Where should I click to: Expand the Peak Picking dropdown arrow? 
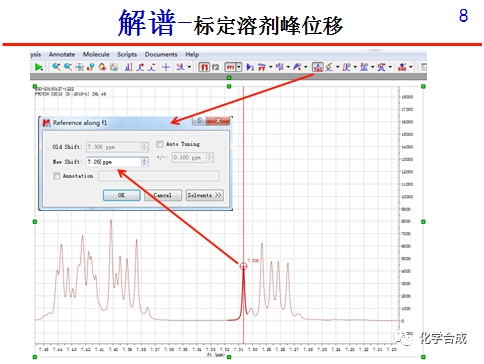coord(337,67)
